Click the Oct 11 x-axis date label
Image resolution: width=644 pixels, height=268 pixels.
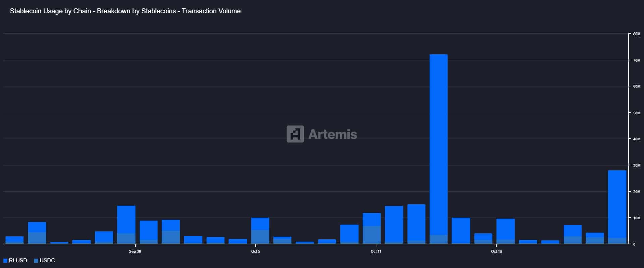[376, 251]
